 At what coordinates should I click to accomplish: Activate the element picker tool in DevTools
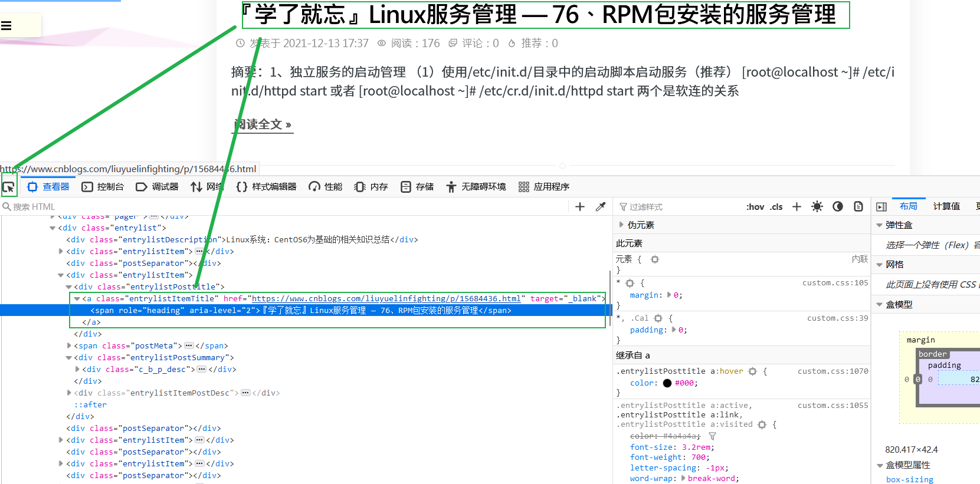point(8,187)
